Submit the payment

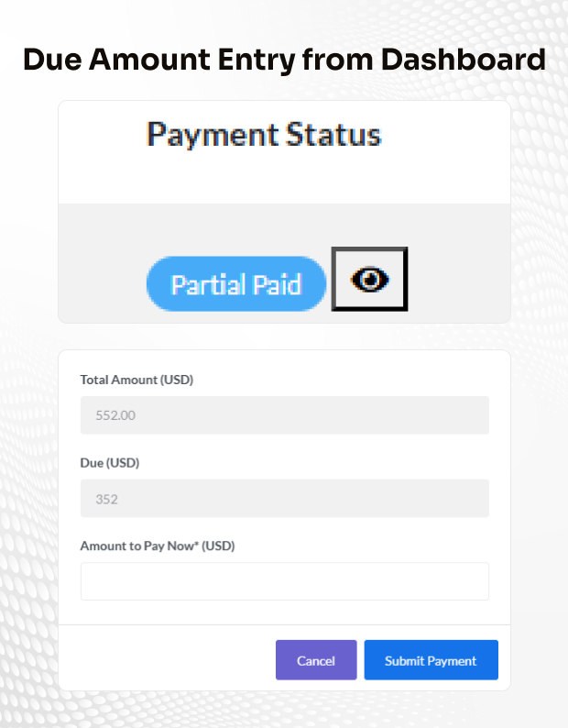tap(431, 660)
